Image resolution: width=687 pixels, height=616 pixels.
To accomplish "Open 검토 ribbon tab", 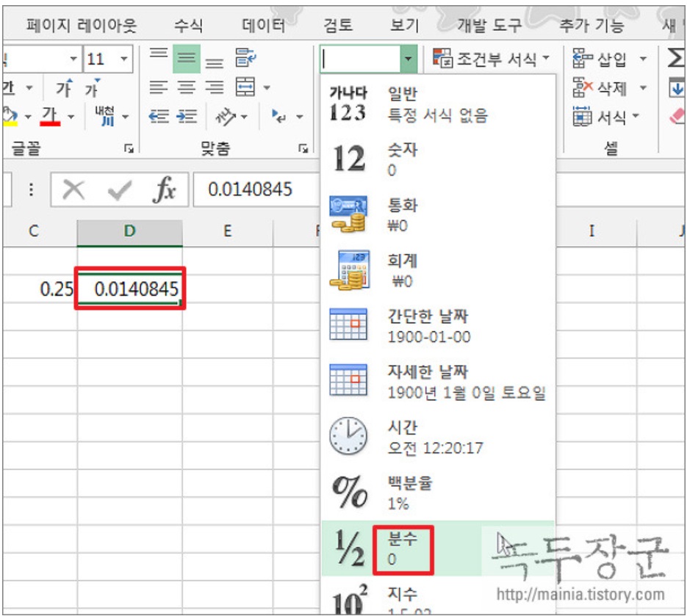I will pyautogui.click(x=338, y=26).
